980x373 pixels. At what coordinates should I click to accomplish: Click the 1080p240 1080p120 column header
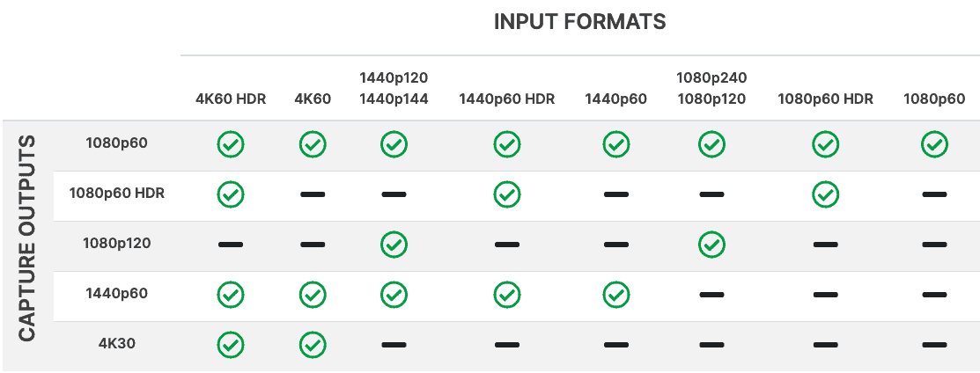pyautogui.click(x=711, y=88)
